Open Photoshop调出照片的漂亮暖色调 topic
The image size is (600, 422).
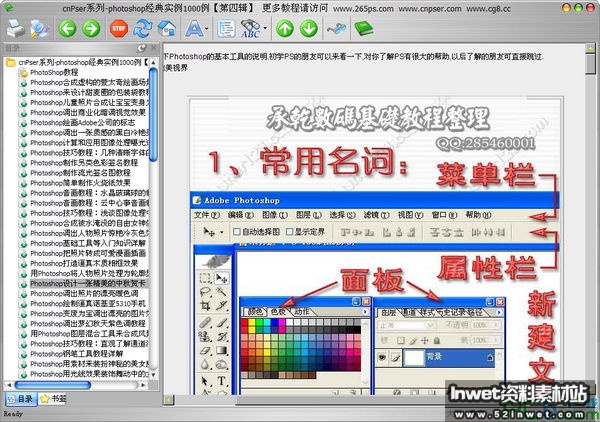(84, 293)
